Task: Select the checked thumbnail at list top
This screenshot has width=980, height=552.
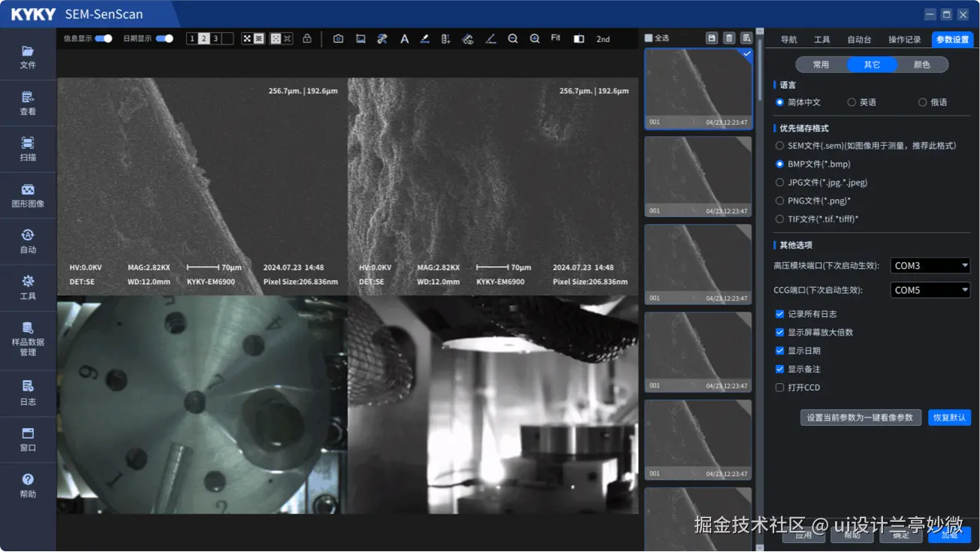Action: [x=698, y=89]
